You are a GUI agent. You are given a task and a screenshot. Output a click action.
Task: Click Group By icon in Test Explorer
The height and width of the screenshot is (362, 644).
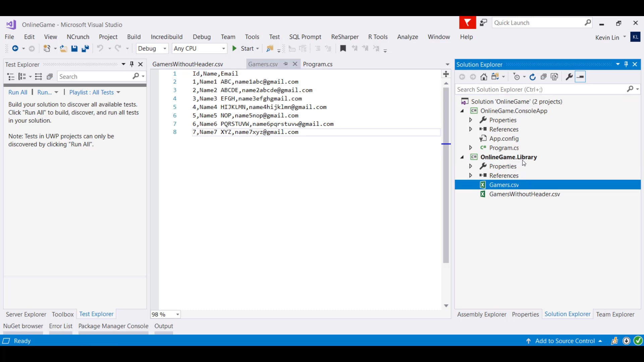click(22, 77)
